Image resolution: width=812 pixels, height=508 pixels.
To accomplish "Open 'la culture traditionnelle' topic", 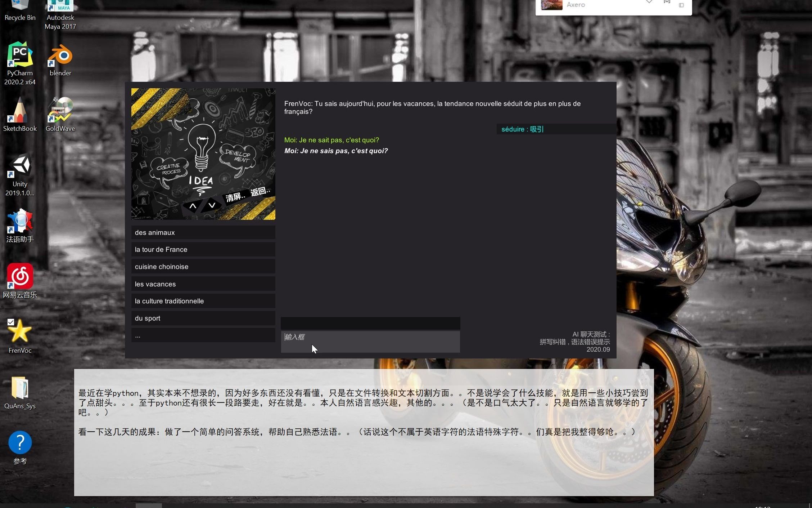I will [203, 301].
